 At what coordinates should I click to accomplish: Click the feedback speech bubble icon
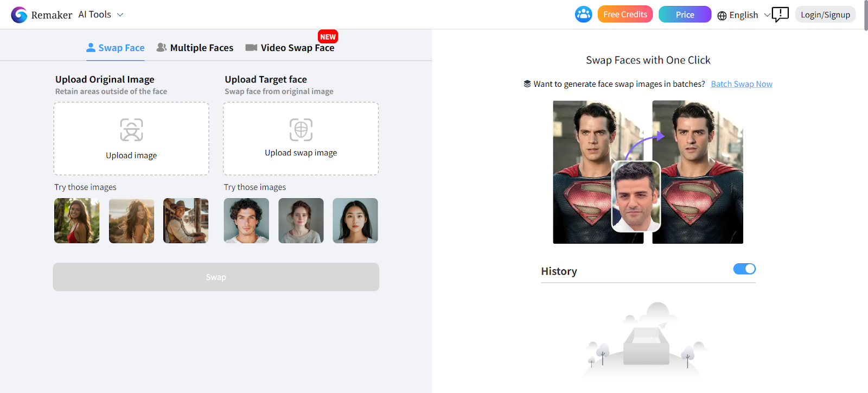(780, 14)
